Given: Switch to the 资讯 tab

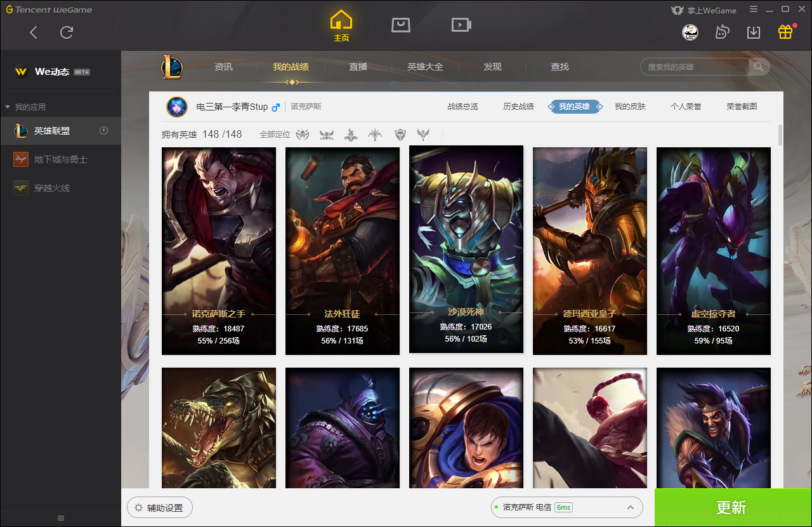Looking at the screenshot, I should (223, 67).
